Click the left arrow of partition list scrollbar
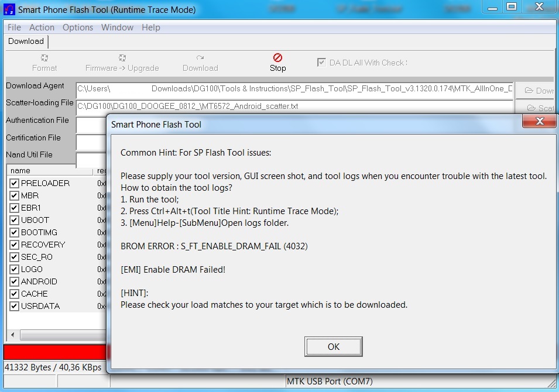 (13, 335)
